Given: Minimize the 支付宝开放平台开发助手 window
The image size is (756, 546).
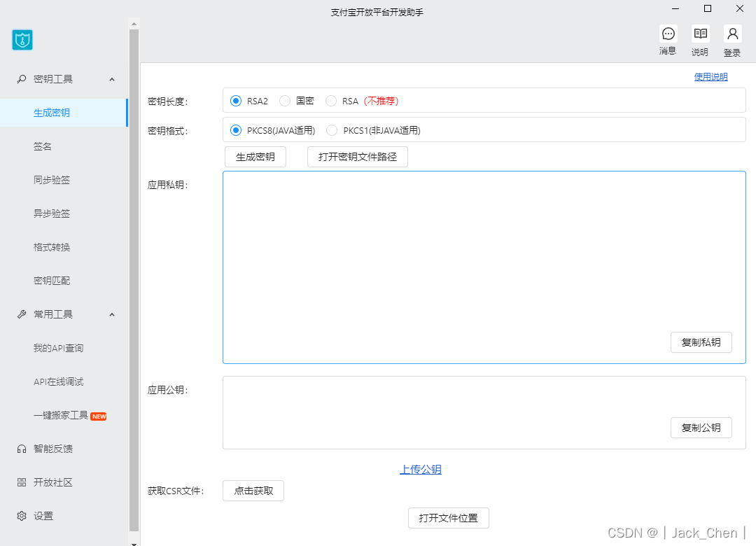Looking at the screenshot, I should [675, 8].
